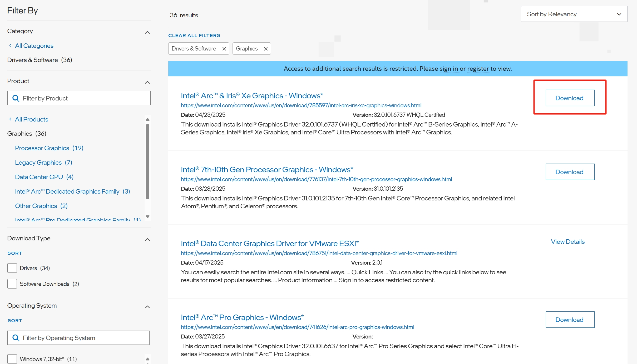Image resolution: width=637 pixels, height=364 pixels.
Task: Click the search icon in Filter by Product
Action: (x=16, y=98)
